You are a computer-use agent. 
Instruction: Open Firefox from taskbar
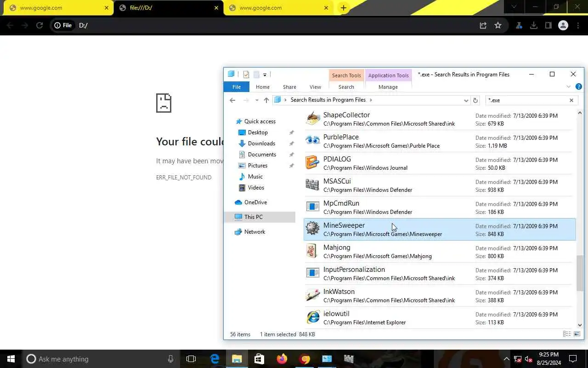(x=282, y=359)
